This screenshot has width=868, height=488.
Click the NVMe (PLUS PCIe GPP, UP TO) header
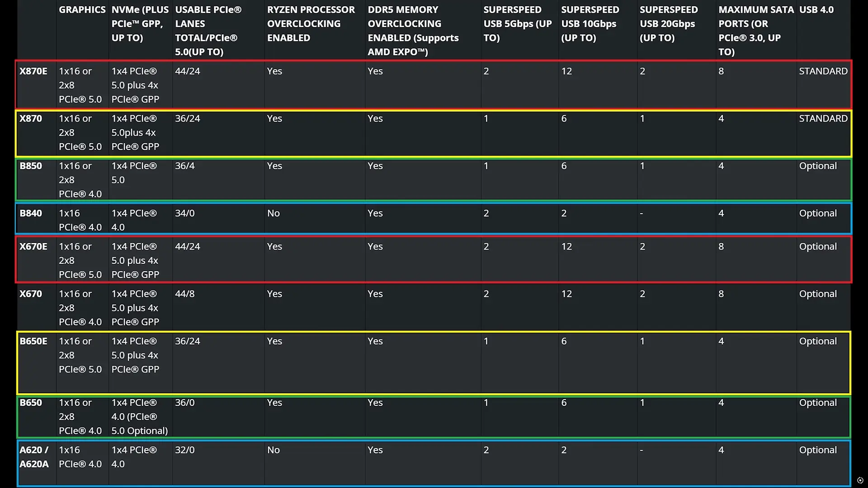point(140,23)
